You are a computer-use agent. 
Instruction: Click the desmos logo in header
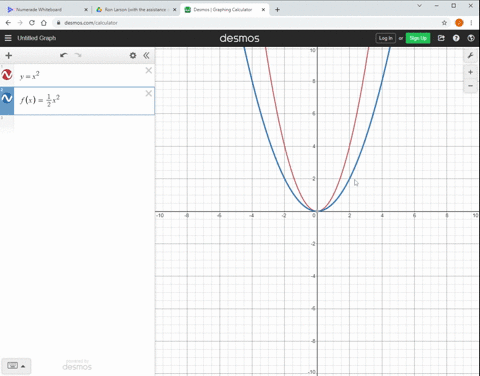(x=239, y=38)
